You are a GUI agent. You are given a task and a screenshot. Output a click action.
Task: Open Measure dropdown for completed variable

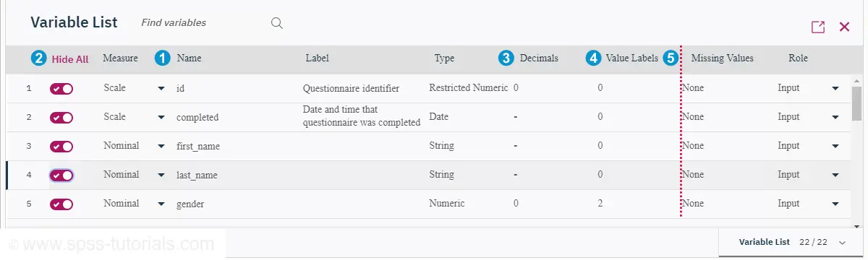coord(161,117)
